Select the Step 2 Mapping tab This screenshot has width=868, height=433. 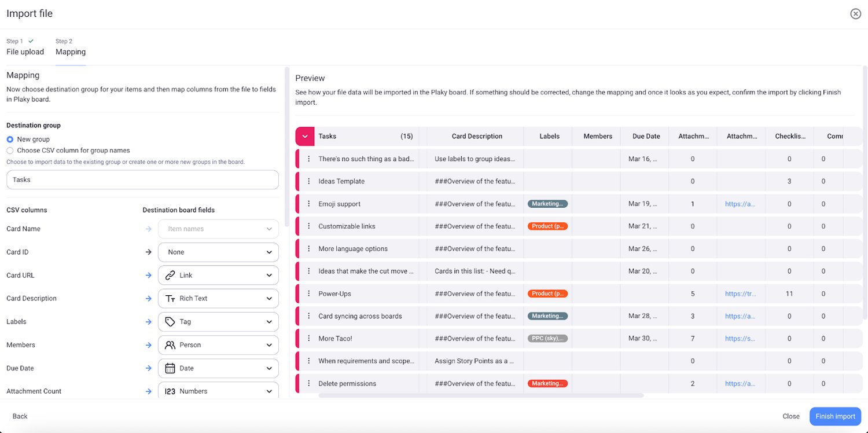71,47
